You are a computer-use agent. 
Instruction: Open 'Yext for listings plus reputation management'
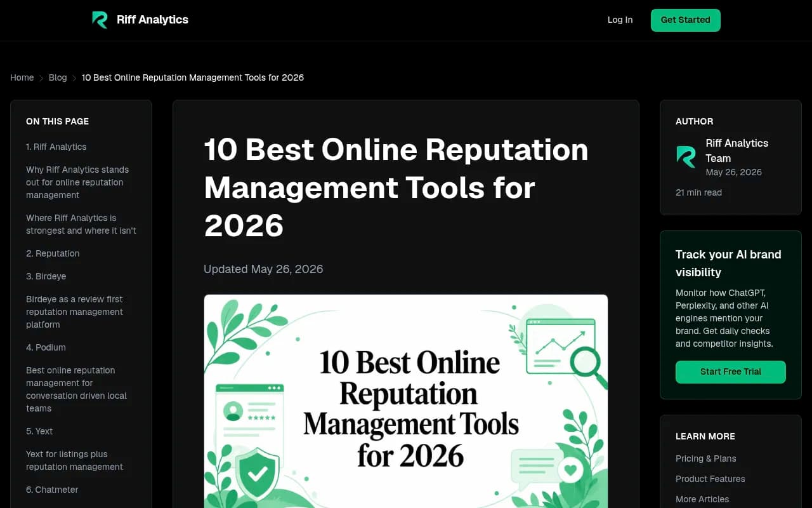coord(75,460)
